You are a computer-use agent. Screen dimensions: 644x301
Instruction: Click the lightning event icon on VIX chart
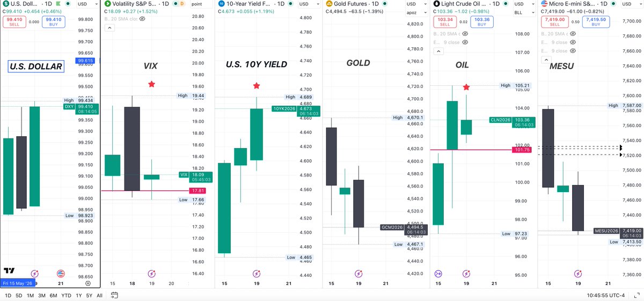[x=152, y=273]
